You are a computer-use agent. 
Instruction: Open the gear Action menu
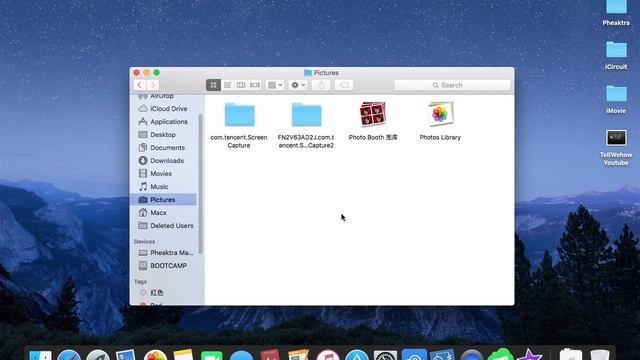pos(298,85)
